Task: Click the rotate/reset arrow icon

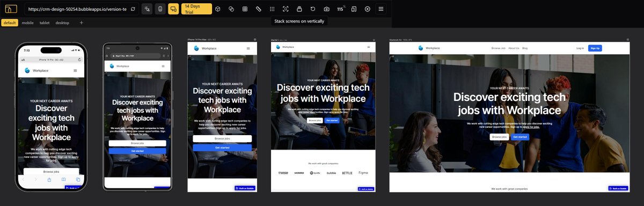Action: point(313,9)
